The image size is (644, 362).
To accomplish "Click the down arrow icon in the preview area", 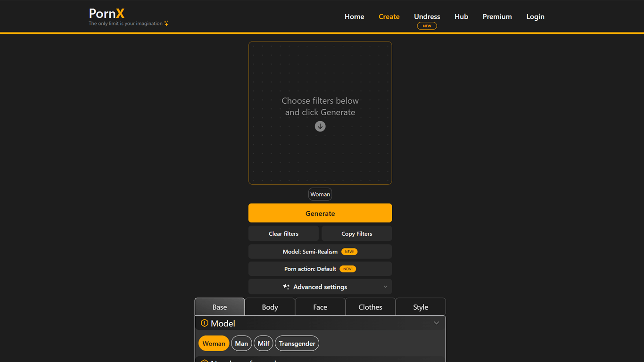I will click(320, 126).
